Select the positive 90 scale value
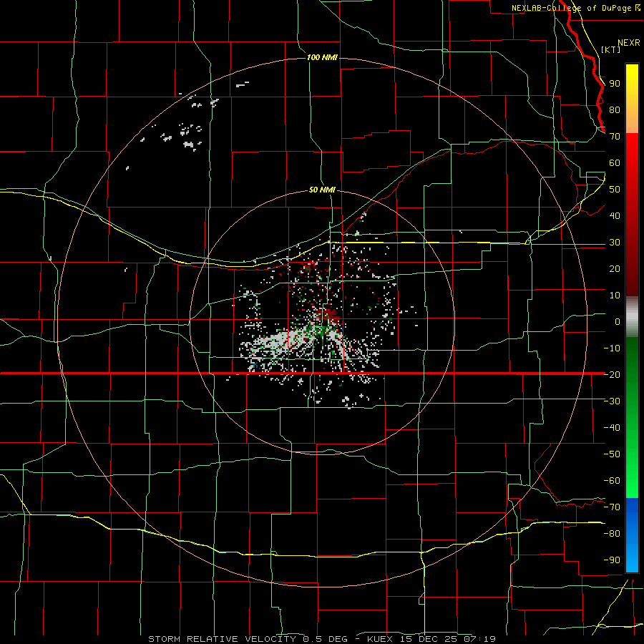The width and height of the screenshot is (644, 644). [x=615, y=84]
